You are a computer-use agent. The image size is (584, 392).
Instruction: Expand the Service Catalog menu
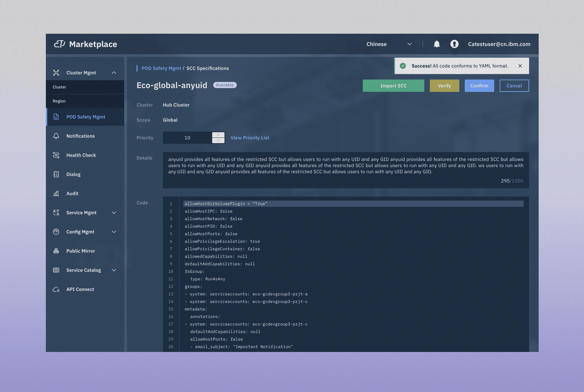pos(114,270)
